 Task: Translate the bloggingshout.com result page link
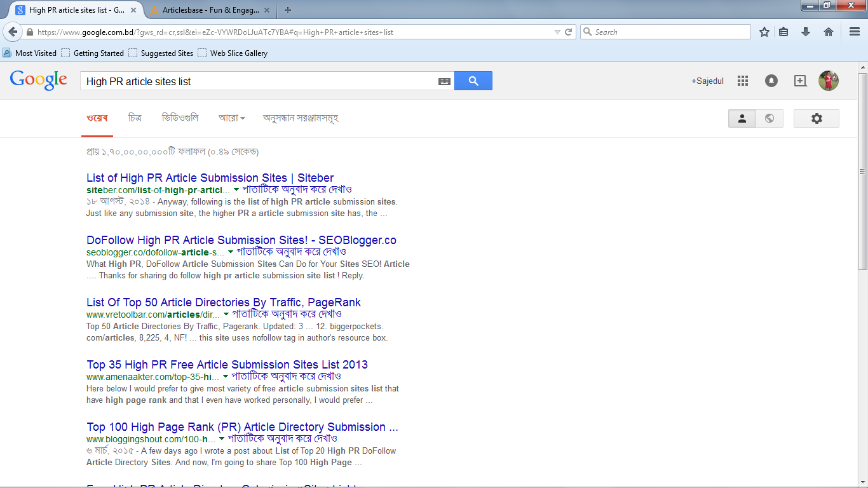(x=283, y=438)
